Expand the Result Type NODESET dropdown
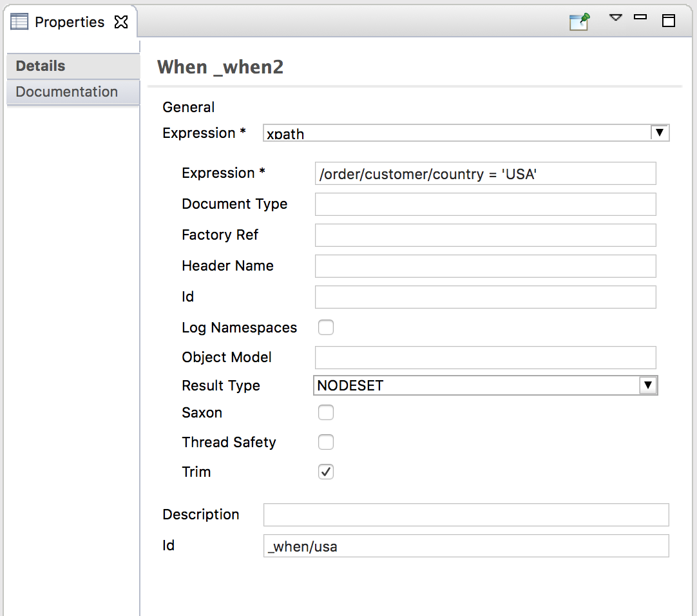Screen dimensions: 697x616 [647, 385]
